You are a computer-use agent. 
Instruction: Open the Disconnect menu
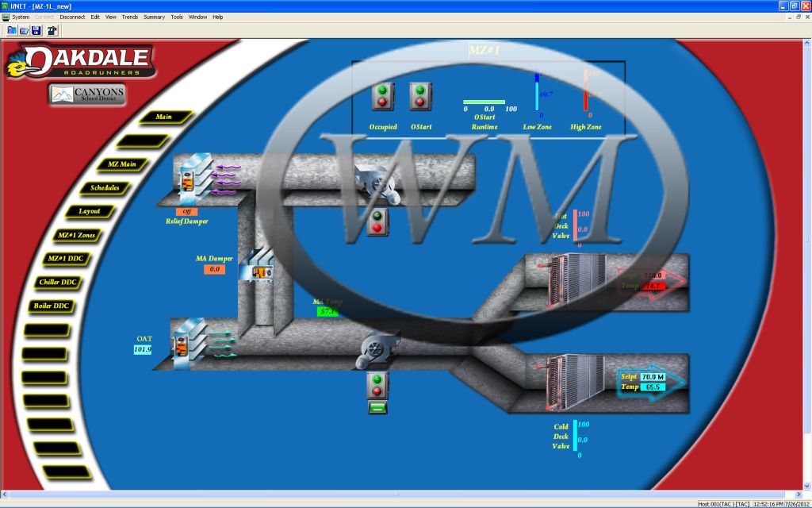(72, 17)
